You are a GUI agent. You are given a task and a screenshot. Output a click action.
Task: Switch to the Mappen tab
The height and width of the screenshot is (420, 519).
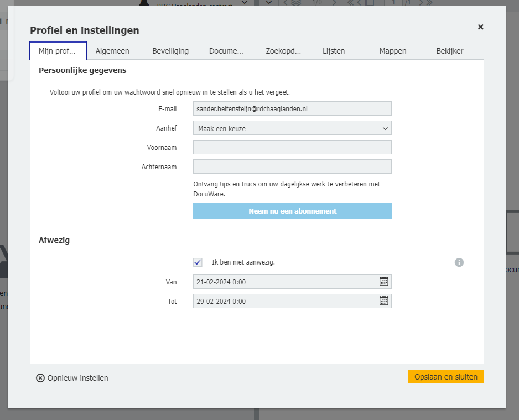[x=393, y=51]
